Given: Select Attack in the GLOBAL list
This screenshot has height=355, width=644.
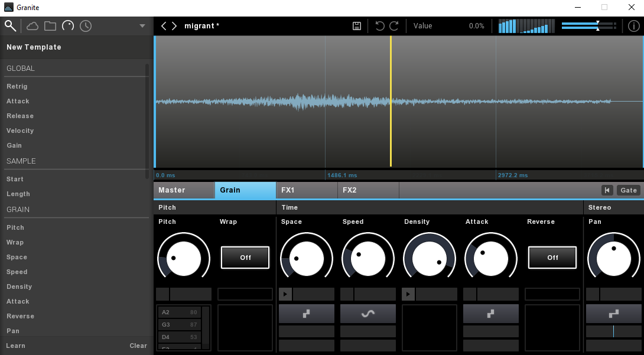Looking at the screenshot, I should click(x=18, y=101).
